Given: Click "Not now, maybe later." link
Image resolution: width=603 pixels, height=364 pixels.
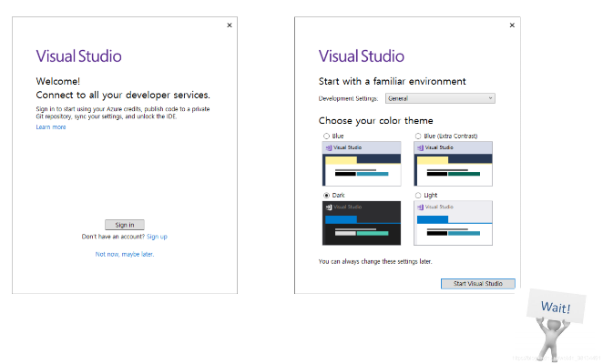Looking at the screenshot, I should pos(125,254).
